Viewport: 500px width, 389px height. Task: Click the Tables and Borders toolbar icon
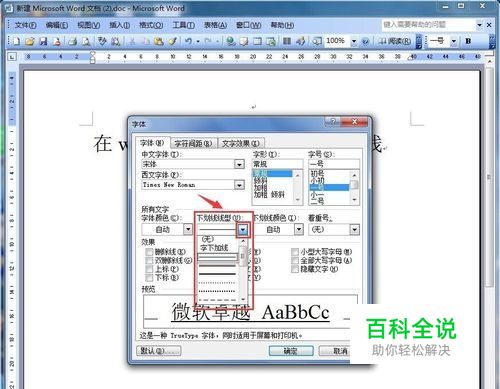(244, 41)
